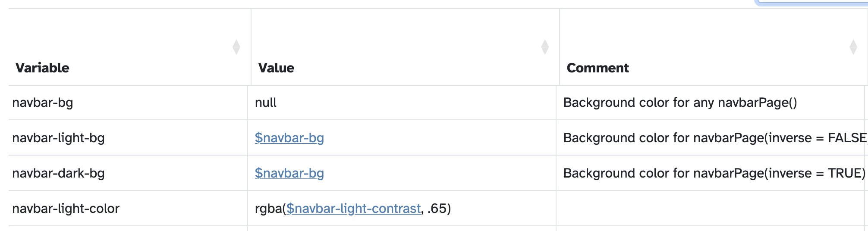Sort table by the Comment header label
The image size is (868, 231).
click(x=598, y=68)
